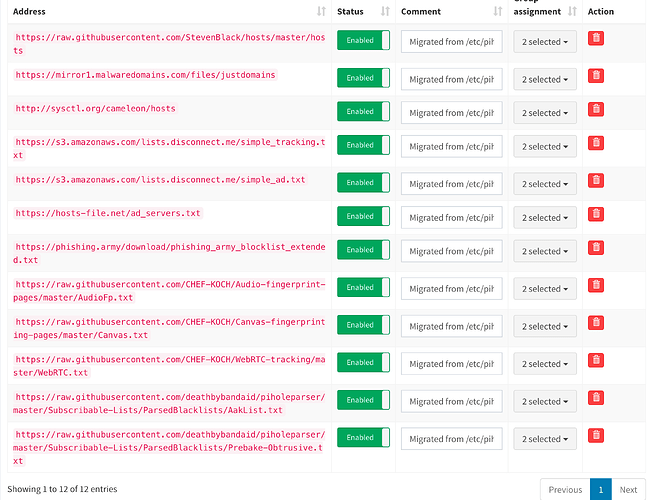This screenshot has height=500, width=648.
Task: Remove the sysctl.org cameleon hosts entry
Action: 596,109
